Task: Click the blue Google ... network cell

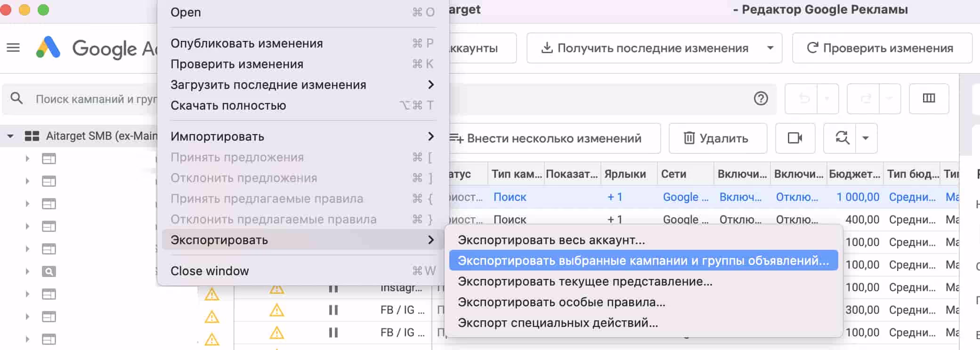Action: click(686, 197)
